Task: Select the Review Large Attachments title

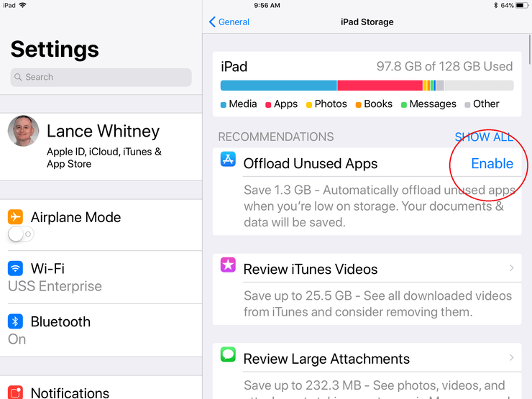Action: [x=326, y=359]
